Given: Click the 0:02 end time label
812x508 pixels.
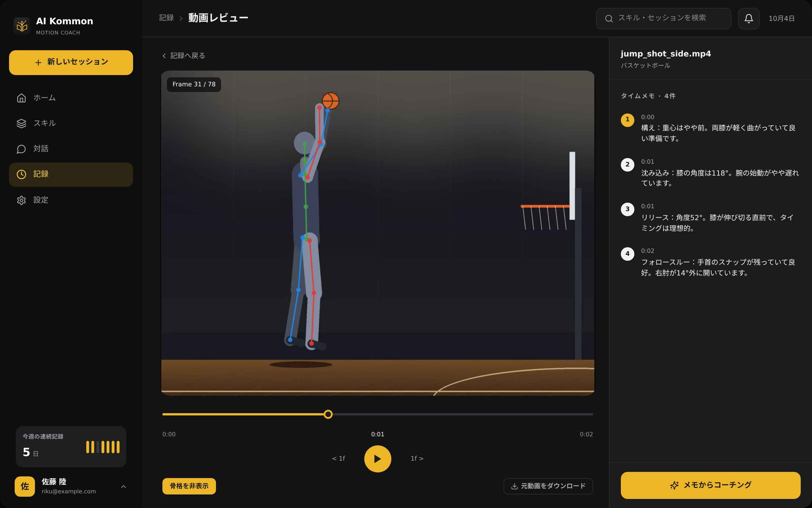Looking at the screenshot, I should (586, 434).
